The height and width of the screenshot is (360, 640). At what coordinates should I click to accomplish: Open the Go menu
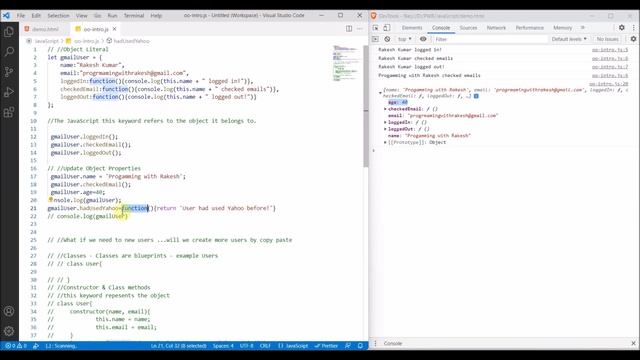[98, 16]
